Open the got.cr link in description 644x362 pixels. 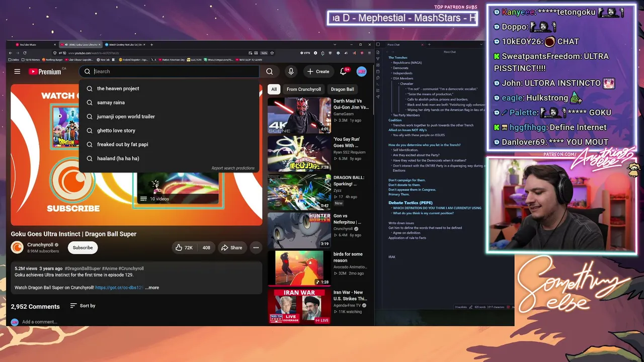[x=119, y=288]
